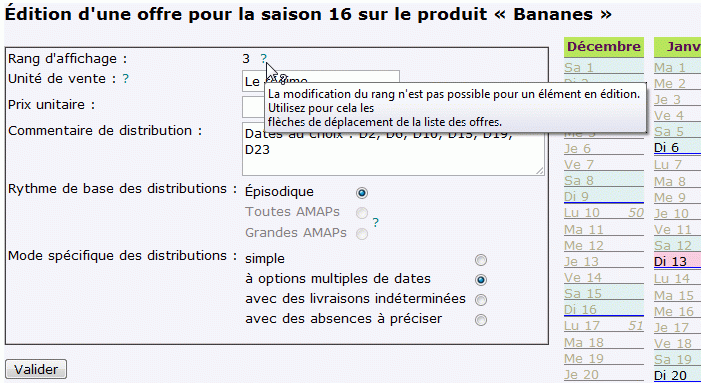Open the help question mark beside Unité de vente
This screenshot has width=701, height=383.
point(126,79)
